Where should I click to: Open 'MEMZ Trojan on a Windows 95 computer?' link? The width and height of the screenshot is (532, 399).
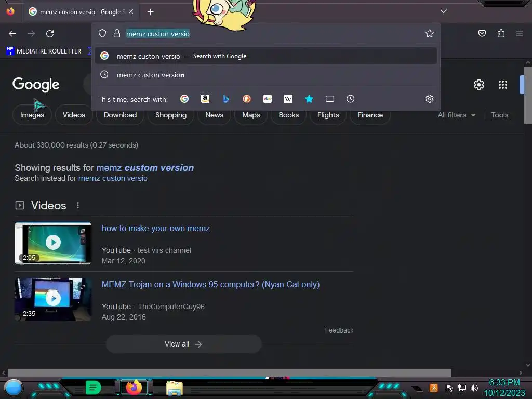[x=211, y=284]
